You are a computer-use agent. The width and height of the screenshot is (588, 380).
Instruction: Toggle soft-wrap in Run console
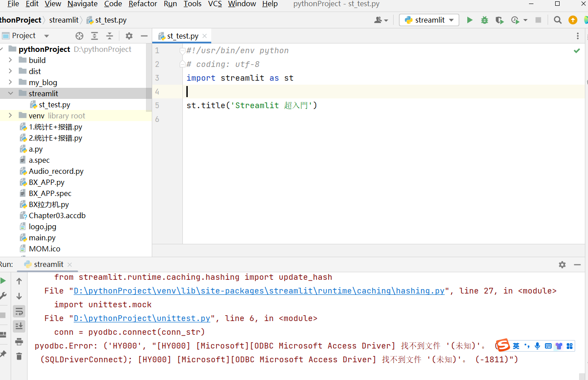coord(19,311)
